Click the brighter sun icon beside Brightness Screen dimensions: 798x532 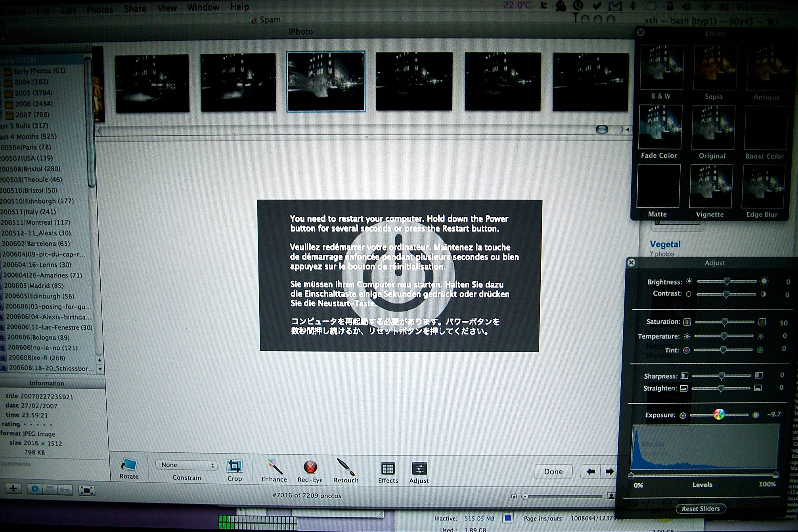tap(764, 281)
